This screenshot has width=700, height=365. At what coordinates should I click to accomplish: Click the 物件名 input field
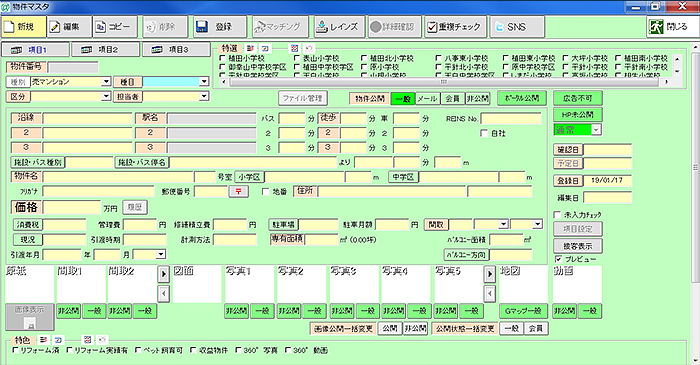118,177
